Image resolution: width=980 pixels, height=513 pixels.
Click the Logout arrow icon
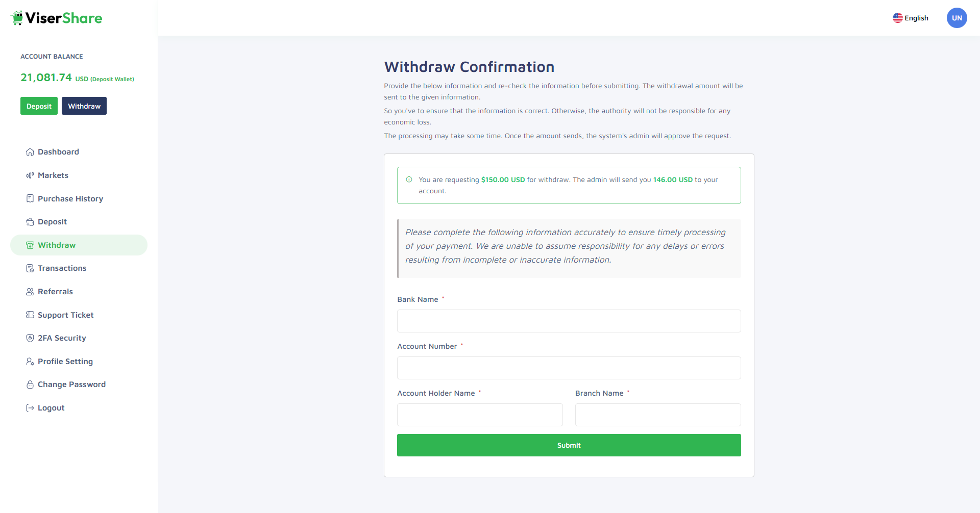pos(30,408)
